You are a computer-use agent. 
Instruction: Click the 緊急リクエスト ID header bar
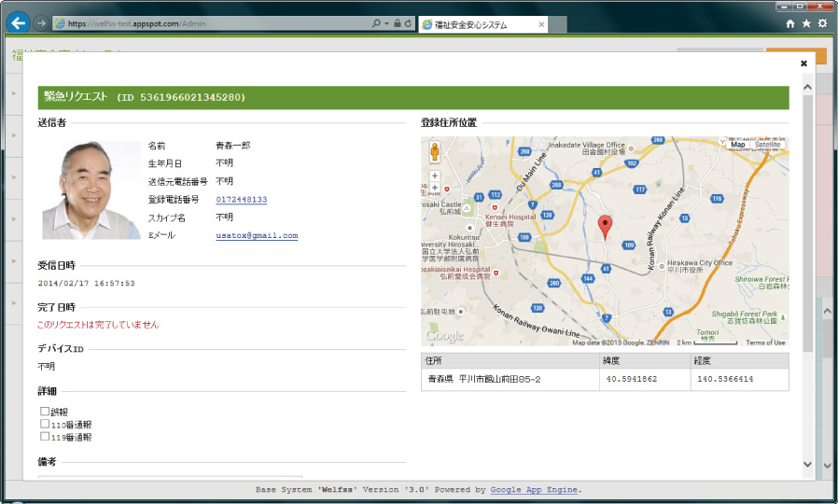click(x=413, y=97)
